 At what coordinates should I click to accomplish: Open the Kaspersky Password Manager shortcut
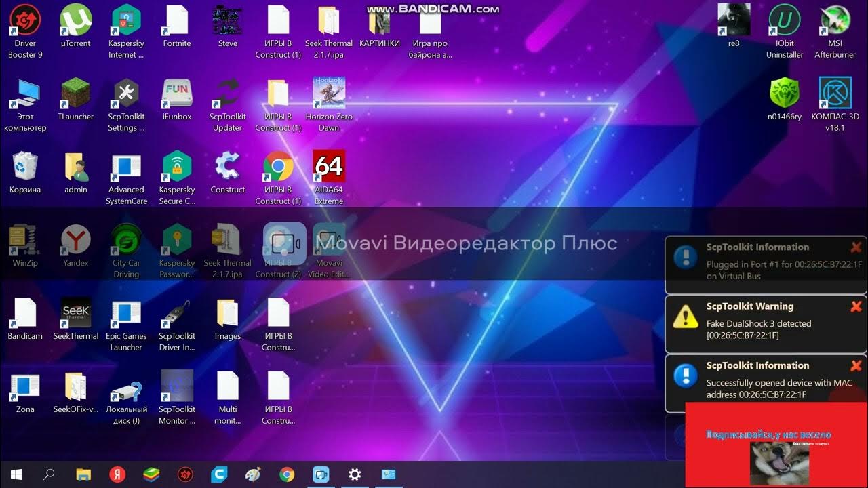177,240
